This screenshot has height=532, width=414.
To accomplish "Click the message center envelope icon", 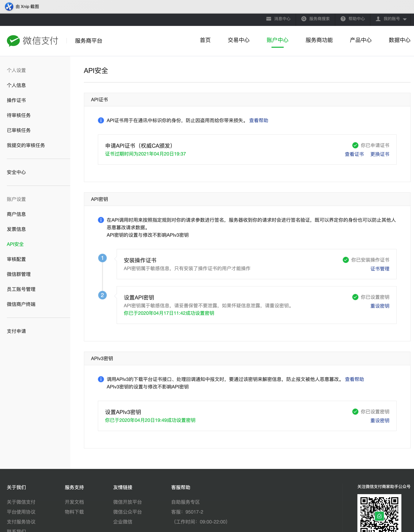I will (x=269, y=19).
